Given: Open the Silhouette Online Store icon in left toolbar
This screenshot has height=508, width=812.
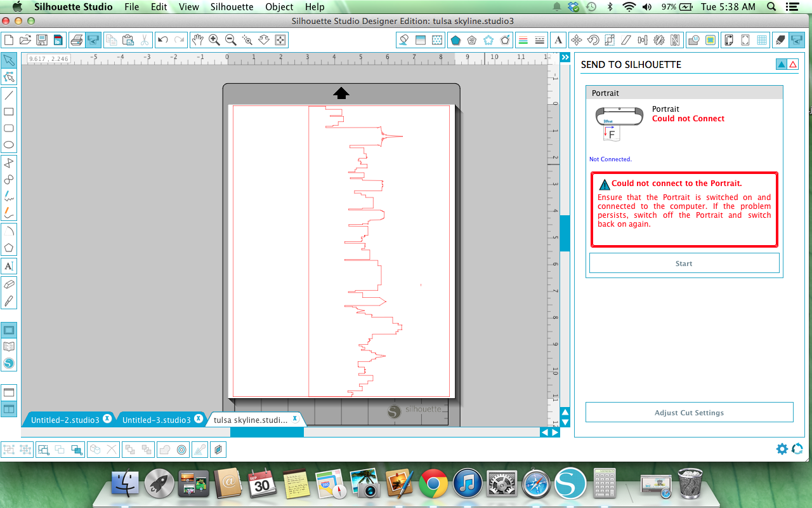Looking at the screenshot, I should [9, 363].
